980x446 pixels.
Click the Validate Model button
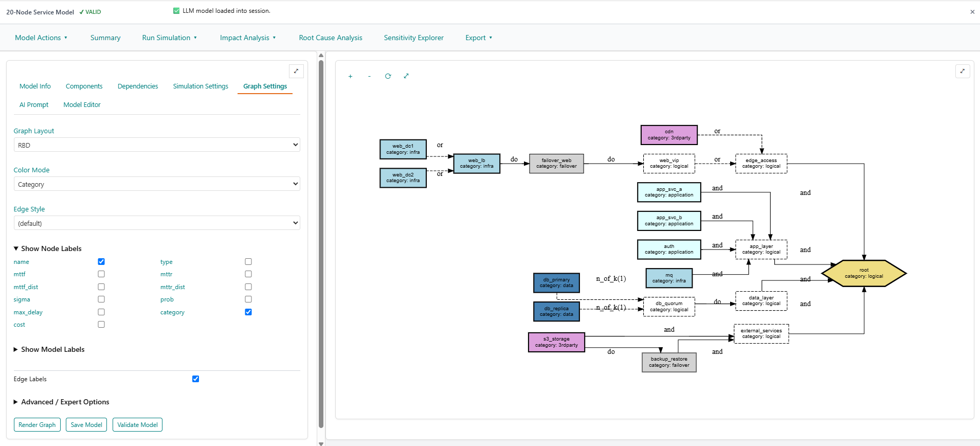(x=137, y=425)
